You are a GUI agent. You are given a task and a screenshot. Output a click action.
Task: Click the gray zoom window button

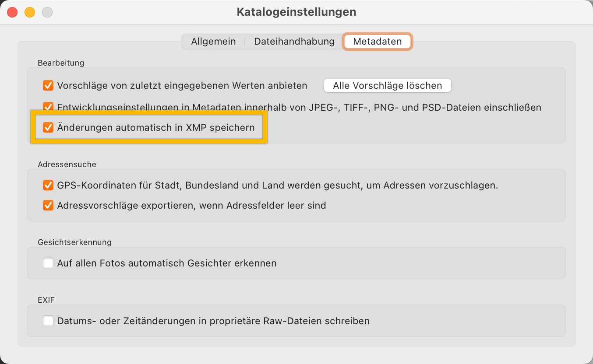[x=47, y=12]
